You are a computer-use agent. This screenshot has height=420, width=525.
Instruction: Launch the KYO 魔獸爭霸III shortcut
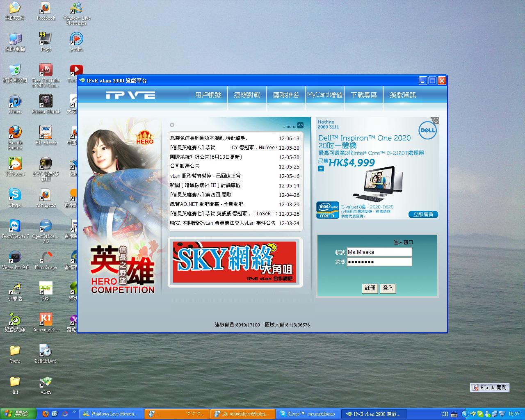(46, 169)
